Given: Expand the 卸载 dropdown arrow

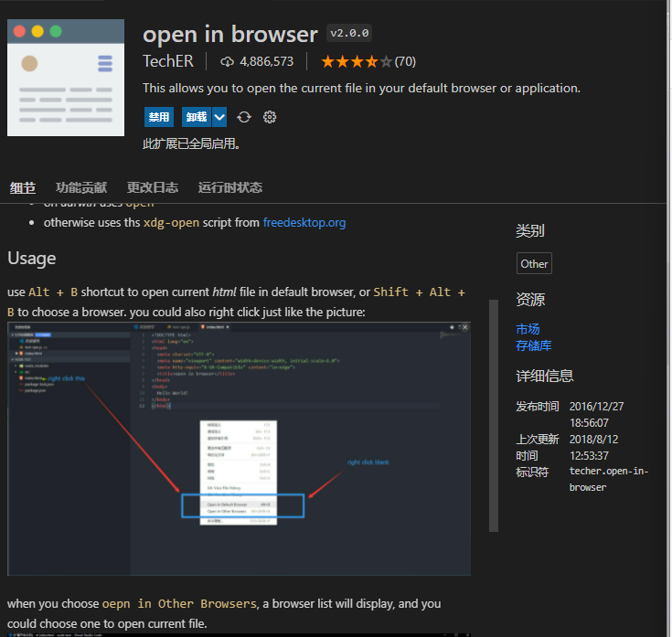Looking at the screenshot, I should coord(219,117).
